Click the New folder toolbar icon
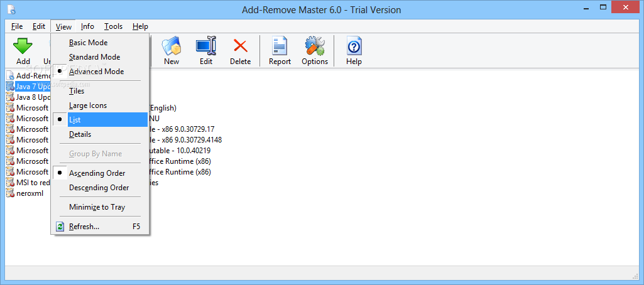Screen dimensions: 644x285 click(x=172, y=46)
